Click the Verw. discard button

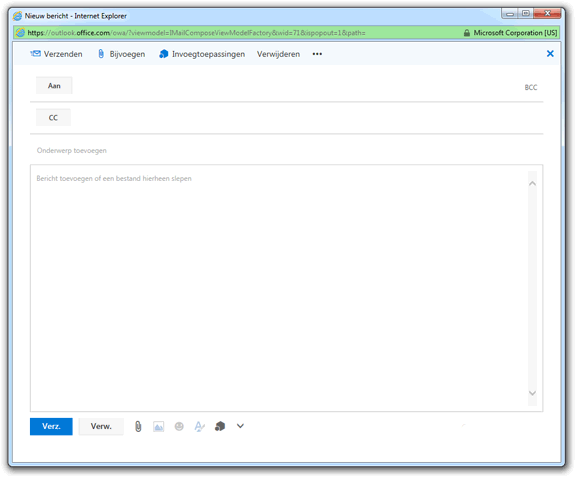coord(101,426)
